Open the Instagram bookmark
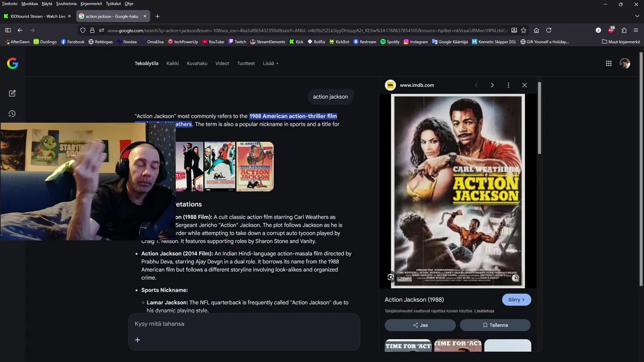The height and width of the screenshot is (362, 644). (x=416, y=42)
